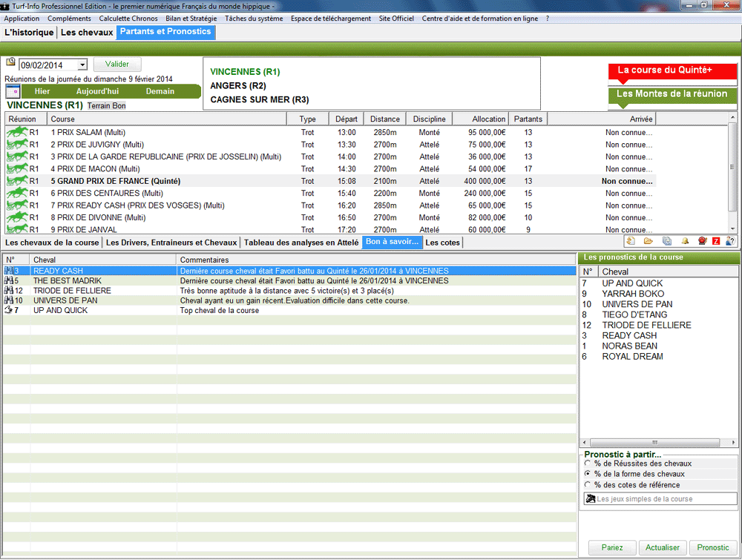
Task: Open the date dropdown arrow
Action: click(x=82, y=65)
